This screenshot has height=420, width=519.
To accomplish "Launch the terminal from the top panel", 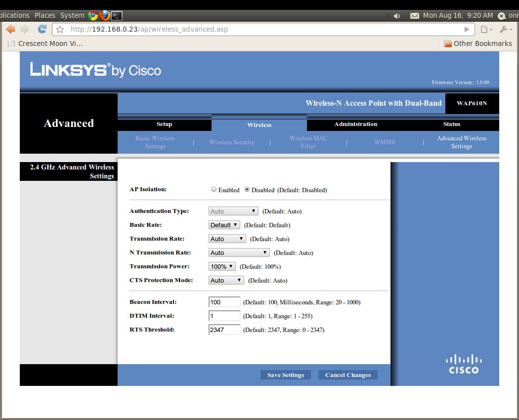I will pyautogui.click(x=117, y=15).
